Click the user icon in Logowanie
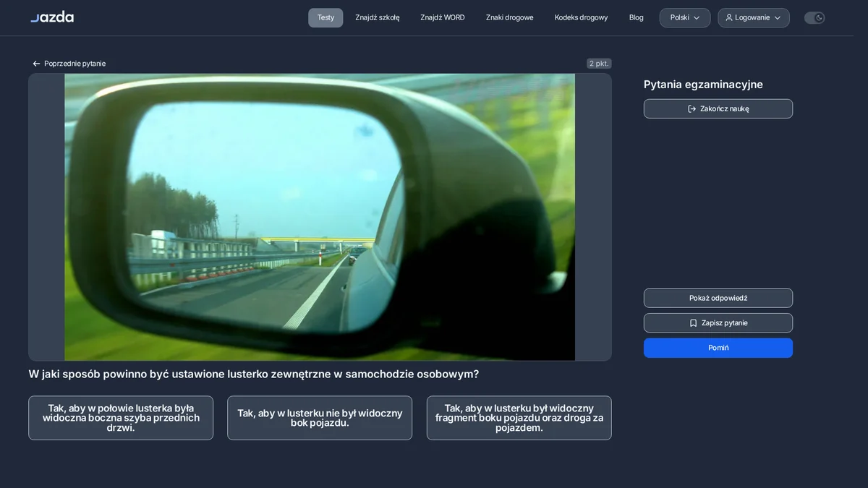868x488 pixels. tap(729, 17)
